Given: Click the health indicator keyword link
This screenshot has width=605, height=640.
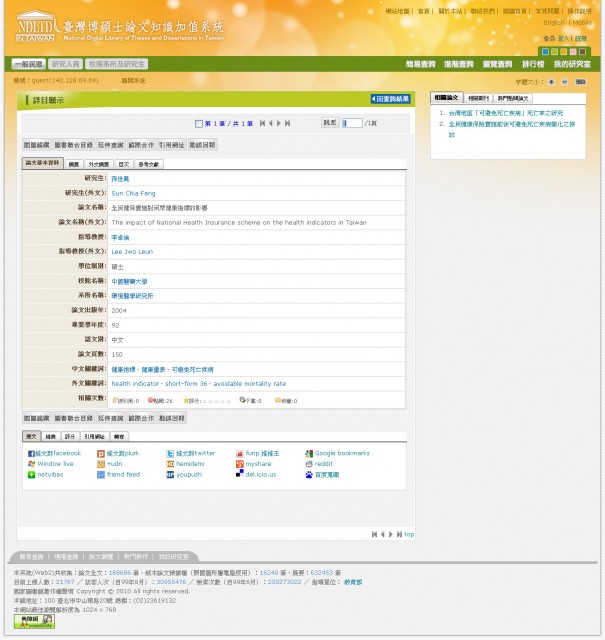Looking at the screenshot, I should pyautogui.click(x=135, y=384).
